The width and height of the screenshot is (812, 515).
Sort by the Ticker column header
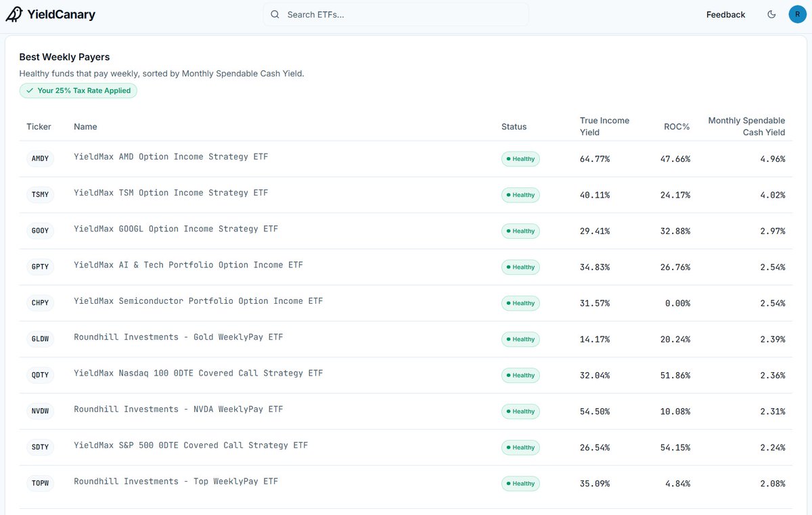pyautogui.click(x=39, y=127)
